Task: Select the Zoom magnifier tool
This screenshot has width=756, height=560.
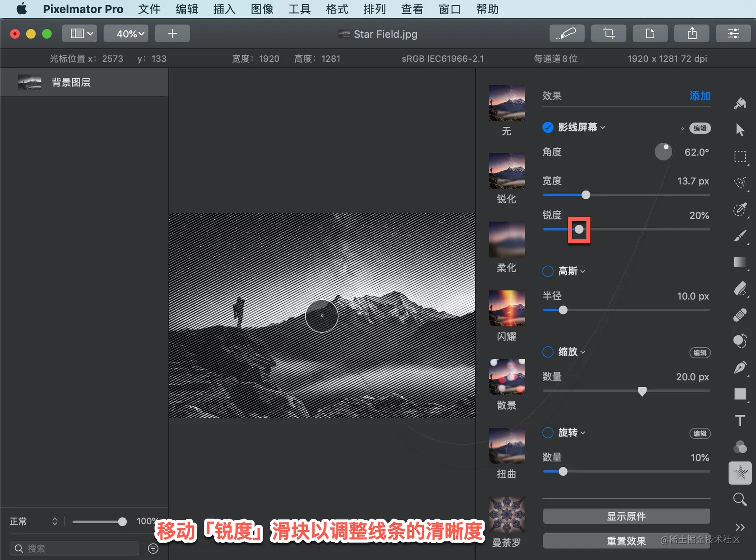Action: coord(740,499)
